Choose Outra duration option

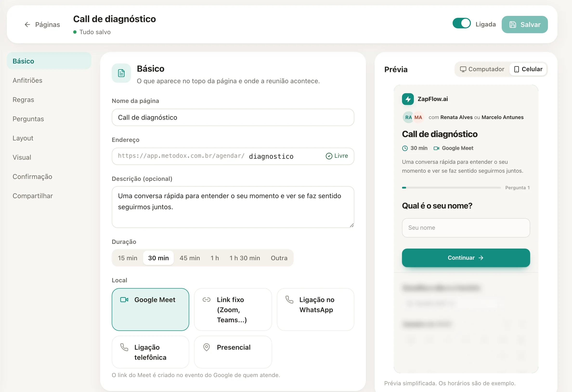coord(279,258)
